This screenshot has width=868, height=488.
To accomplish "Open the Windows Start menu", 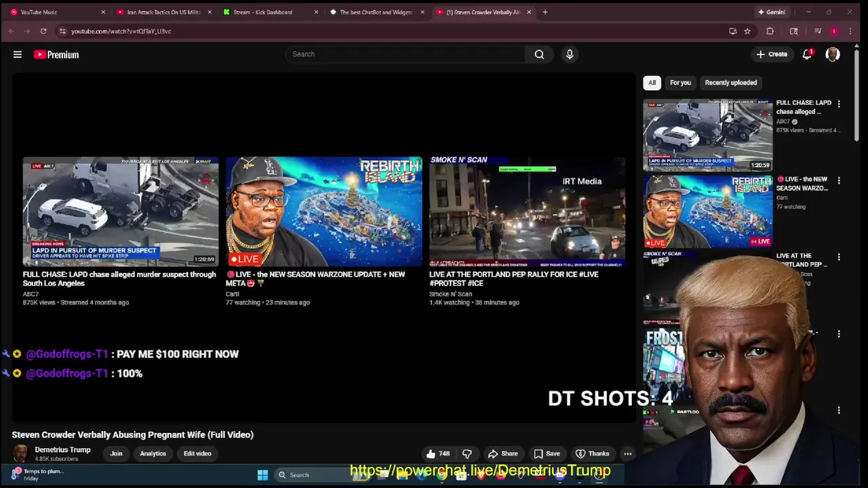I will point(262,475).
